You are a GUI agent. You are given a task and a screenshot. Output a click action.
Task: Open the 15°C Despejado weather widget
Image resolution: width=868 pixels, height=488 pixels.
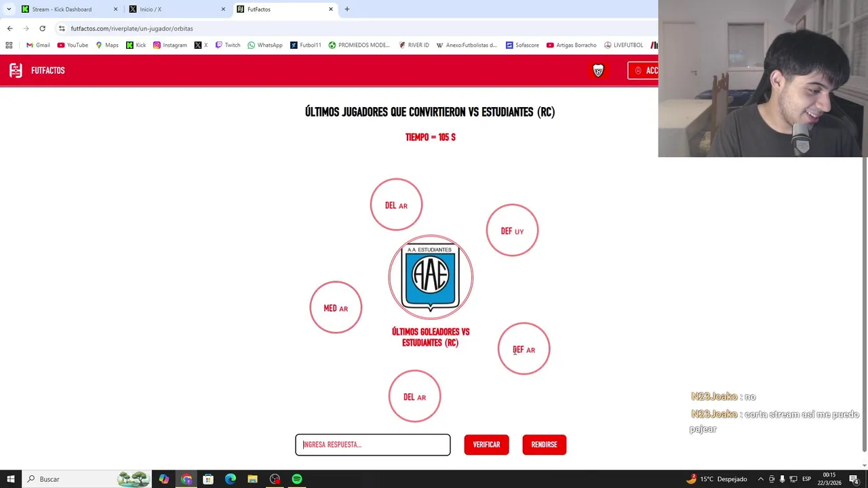[716, 479]
